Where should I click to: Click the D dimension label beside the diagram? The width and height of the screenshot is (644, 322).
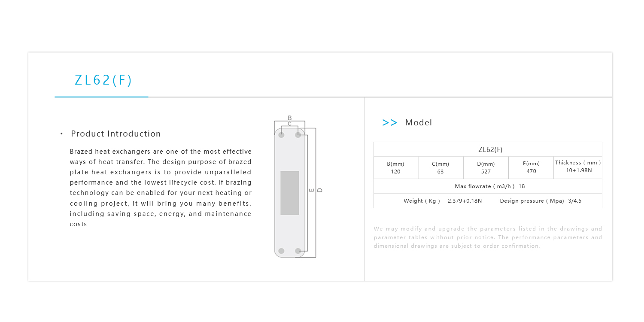click(x=320, y=190)
